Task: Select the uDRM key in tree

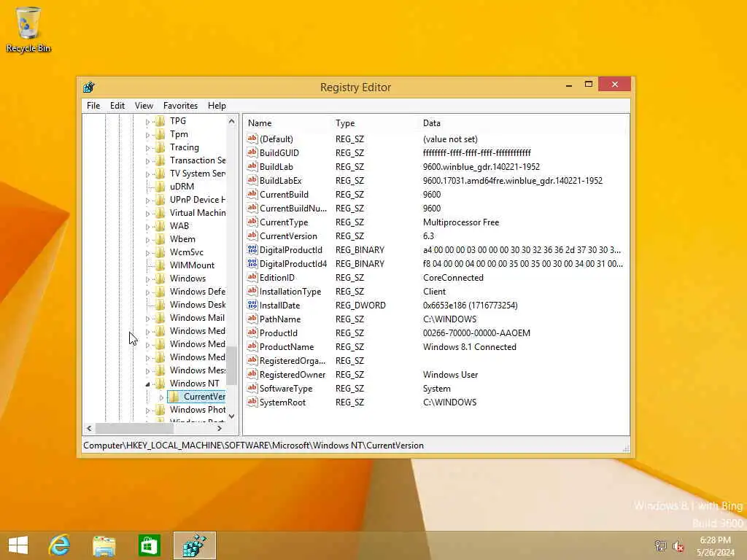Action: coord(182,187)
